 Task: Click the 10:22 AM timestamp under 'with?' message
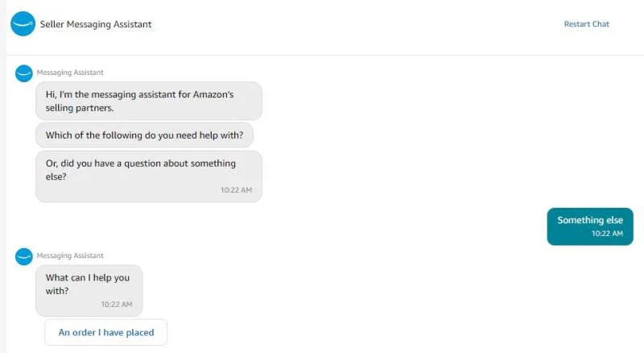click(x=117, y=305)
